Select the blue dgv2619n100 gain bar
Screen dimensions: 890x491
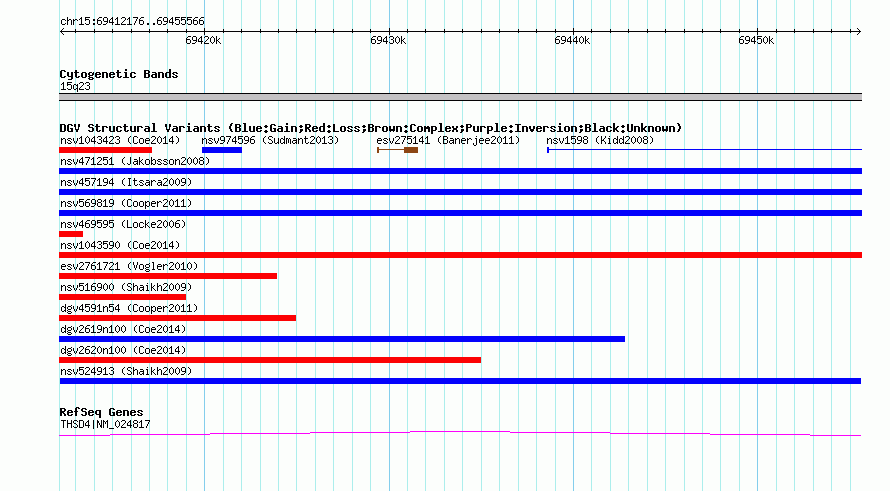(x=342, y=339)
